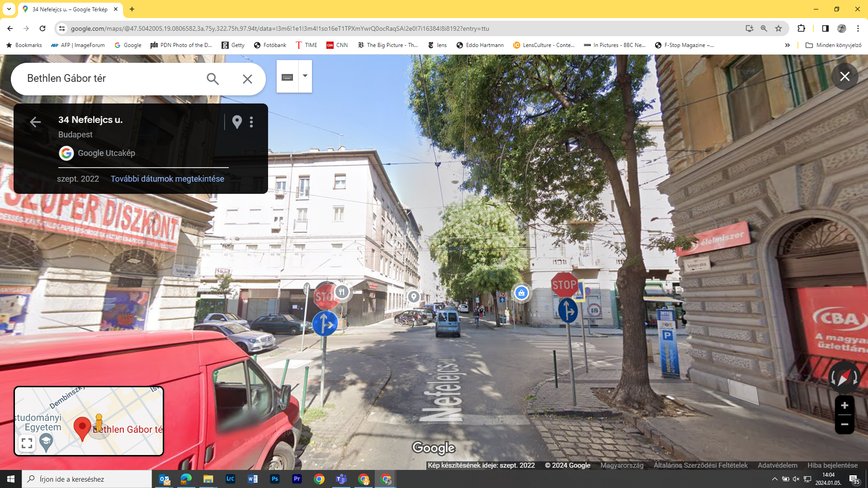This screenshot has width=868, height=488.
Task: Open the Chrome tab search dropdown
Action: tap(9, 9)
